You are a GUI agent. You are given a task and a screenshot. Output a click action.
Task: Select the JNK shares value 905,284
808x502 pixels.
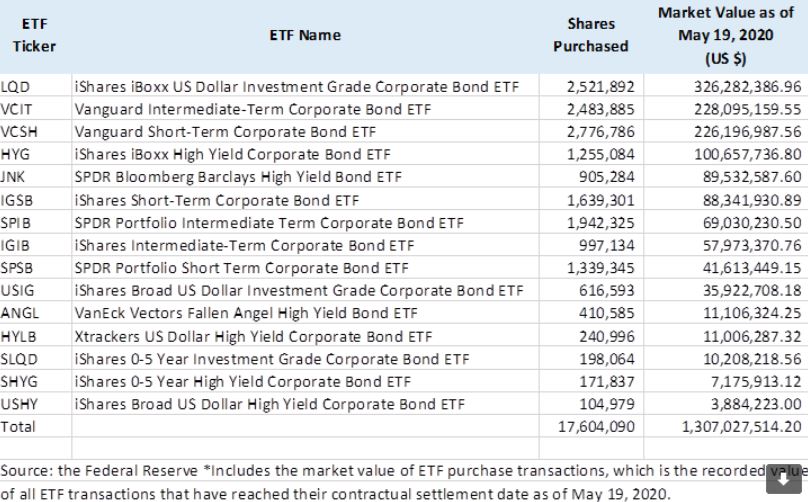pyautogui.click(x=607, y=177)
